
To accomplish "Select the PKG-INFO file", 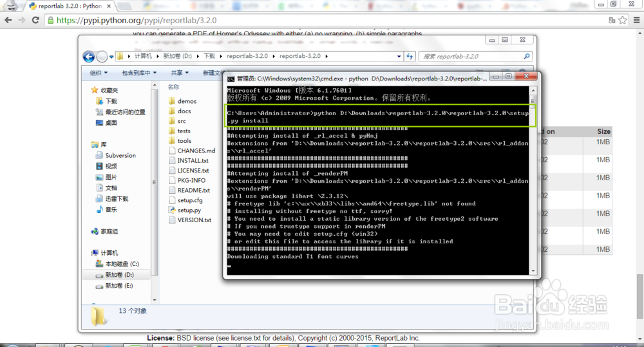I will pyautogui.click(x=187, y=180).
